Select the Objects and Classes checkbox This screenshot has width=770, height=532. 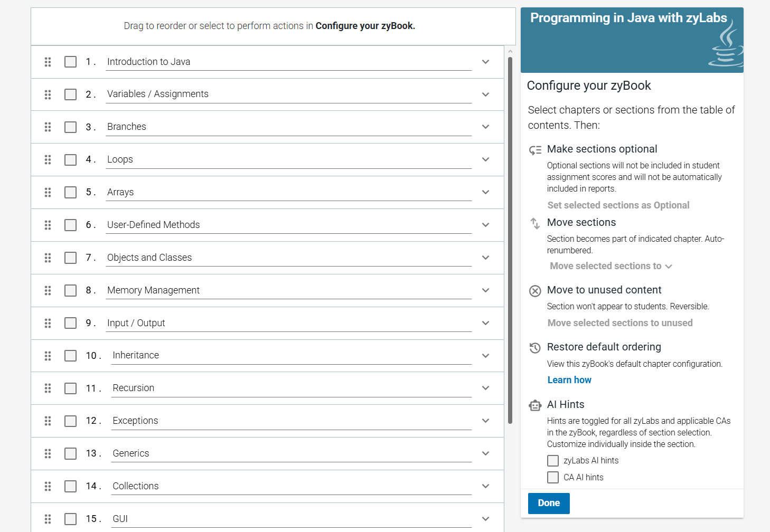tap(70, 258)
